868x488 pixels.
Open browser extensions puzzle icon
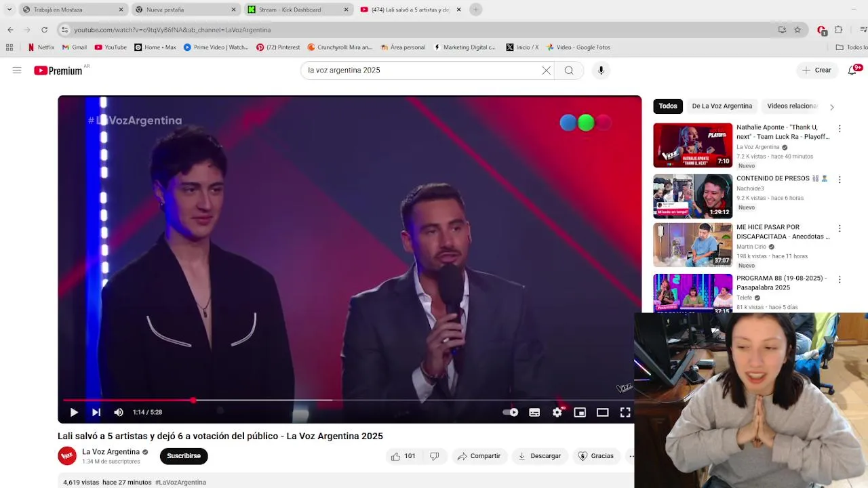pos(838,30)
